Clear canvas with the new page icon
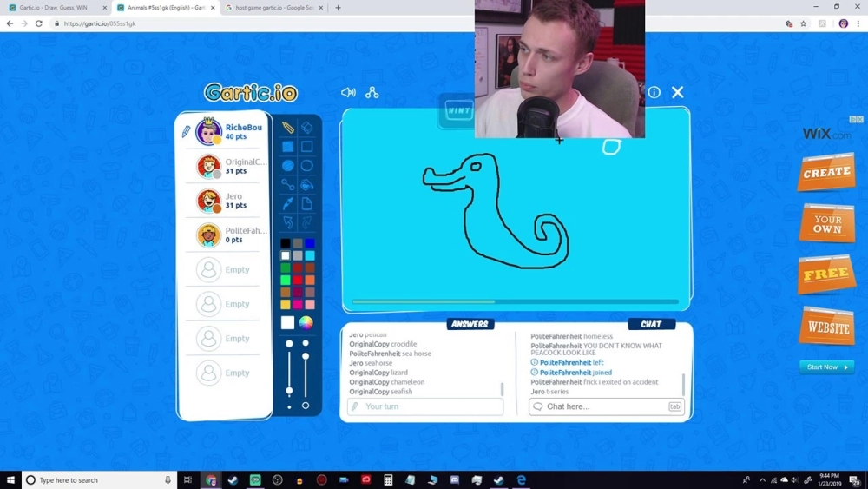Screen dimensions: 868x489 (x=307, y=203)
